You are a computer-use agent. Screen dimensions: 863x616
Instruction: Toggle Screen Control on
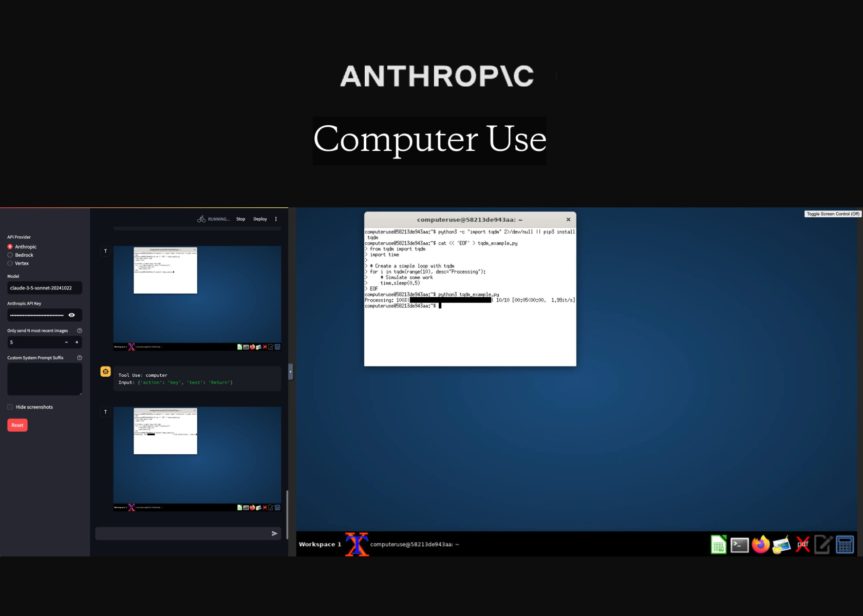[833, 214]
